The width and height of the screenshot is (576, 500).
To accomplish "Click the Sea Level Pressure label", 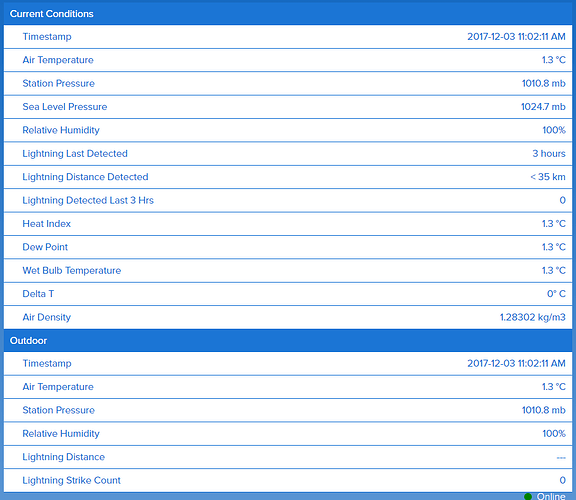I will [x=65, y=107].
